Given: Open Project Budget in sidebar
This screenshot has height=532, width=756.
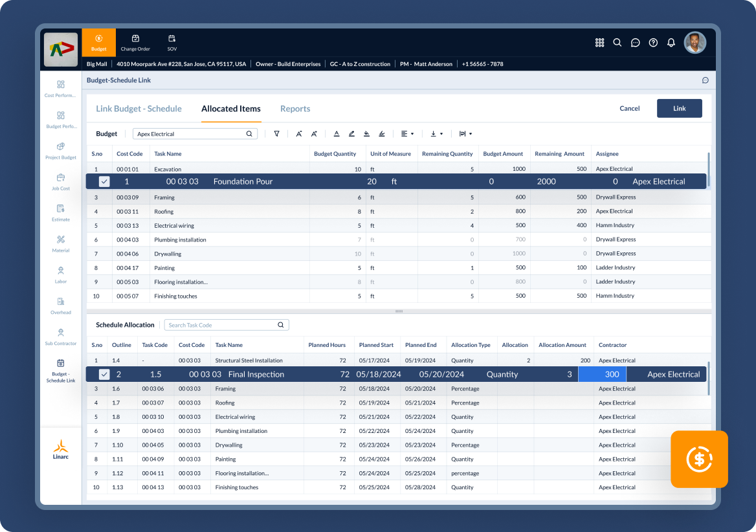Looking at the screenshot, I should (x=61, y=151).
